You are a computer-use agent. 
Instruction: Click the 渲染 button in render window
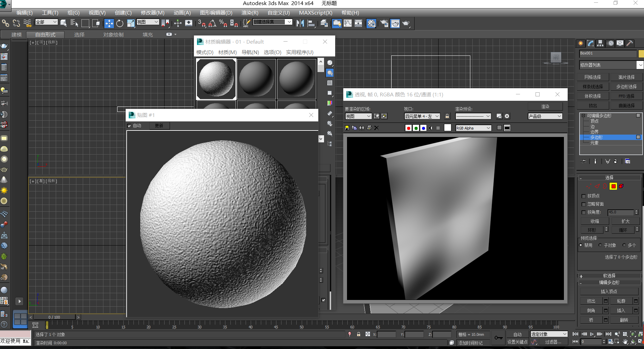545,107
